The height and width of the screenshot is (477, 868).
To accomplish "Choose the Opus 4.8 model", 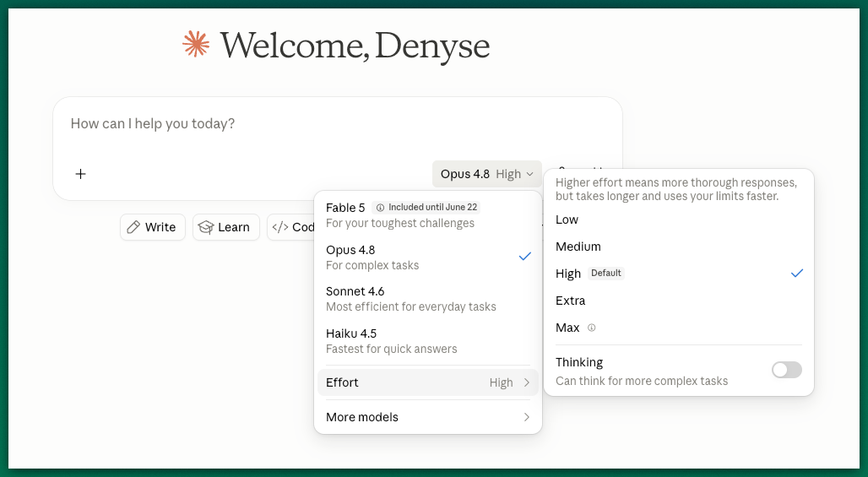I will 428,257.
